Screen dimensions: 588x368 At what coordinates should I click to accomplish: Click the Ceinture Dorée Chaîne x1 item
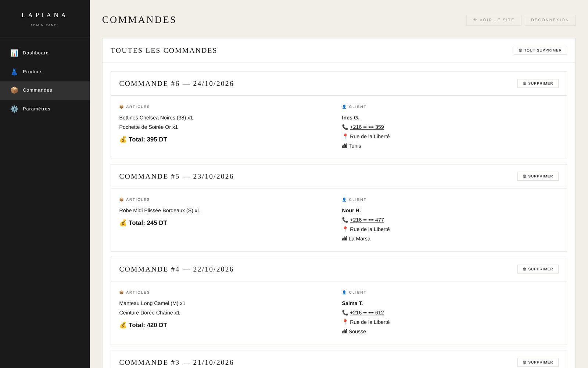[150, 313]
